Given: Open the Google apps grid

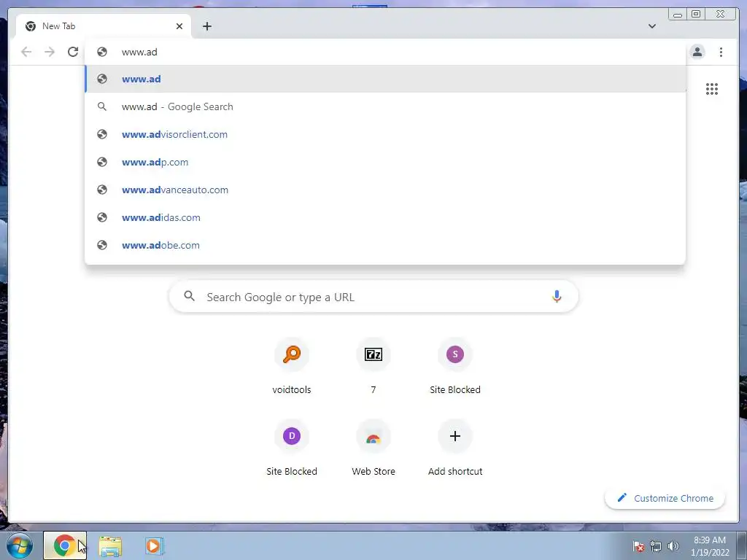Looking at the screenshot, I should [712, 89].
